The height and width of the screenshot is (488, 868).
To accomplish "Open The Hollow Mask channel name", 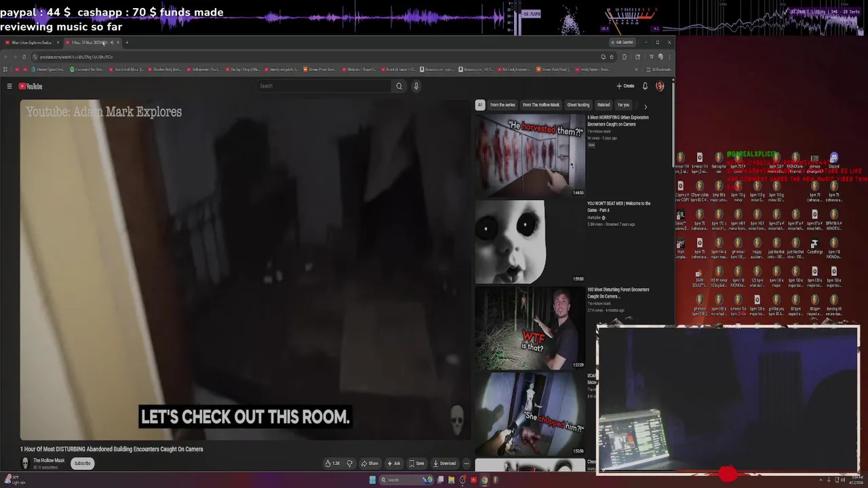I will click(x=49, y=460).
